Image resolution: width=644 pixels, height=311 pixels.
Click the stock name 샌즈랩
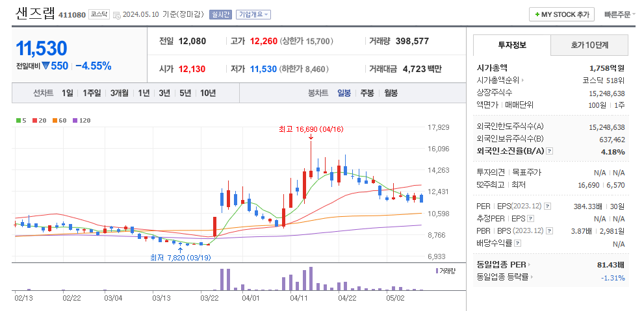(35, 14)
